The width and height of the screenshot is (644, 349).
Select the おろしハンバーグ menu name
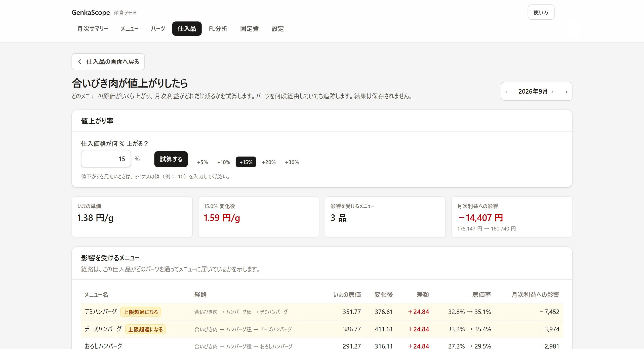[103, 346]
